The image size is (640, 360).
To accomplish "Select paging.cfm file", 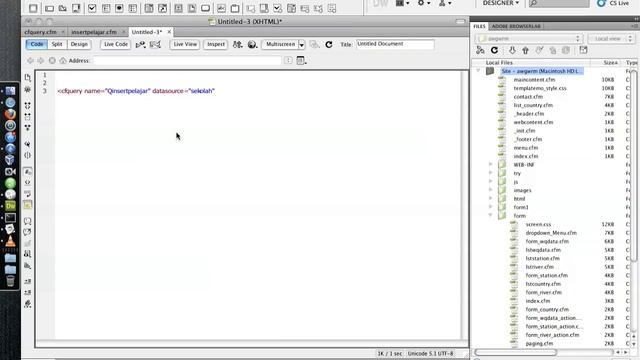I will [x=539, y=343].
